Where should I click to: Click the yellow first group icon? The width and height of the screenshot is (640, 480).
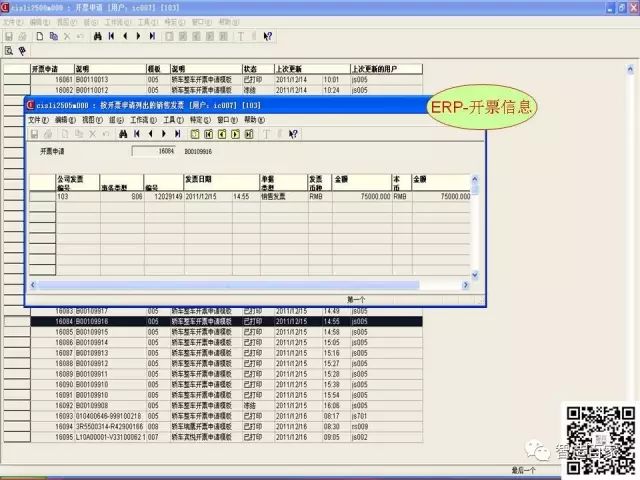(209, 134)
